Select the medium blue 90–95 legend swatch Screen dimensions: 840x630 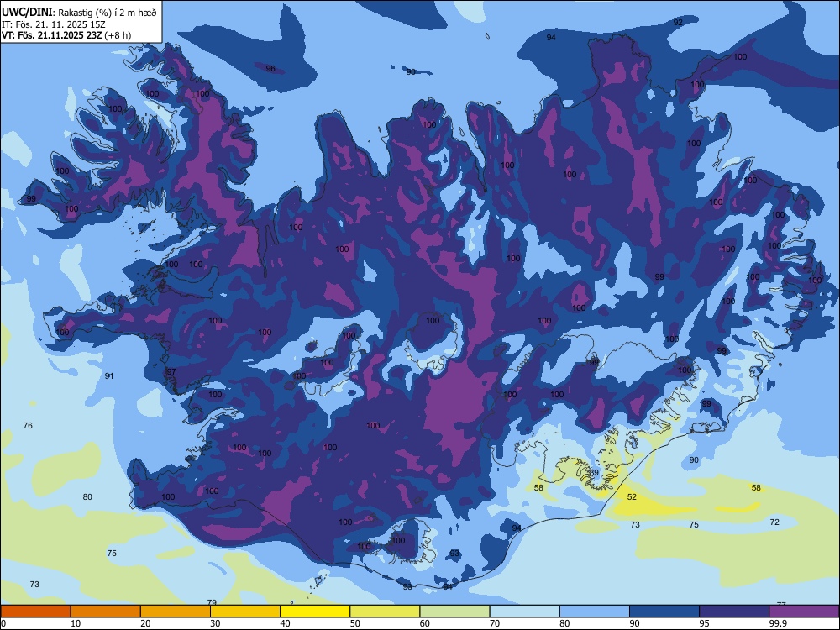pyautogui.click(x=664, y=612)
